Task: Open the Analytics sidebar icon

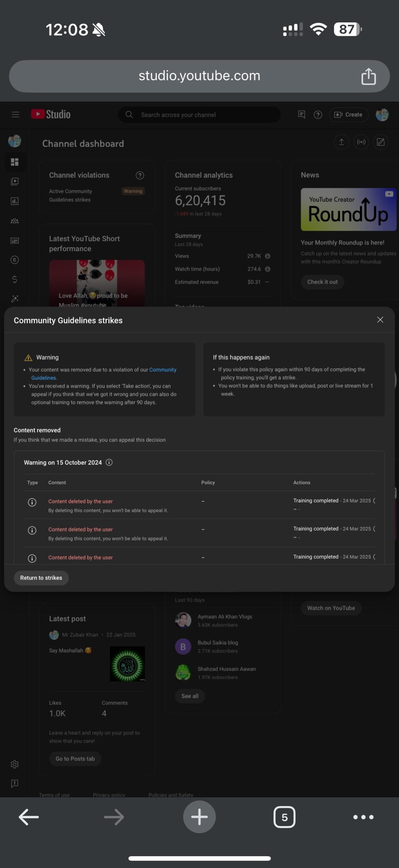Action: pos(15,201)
